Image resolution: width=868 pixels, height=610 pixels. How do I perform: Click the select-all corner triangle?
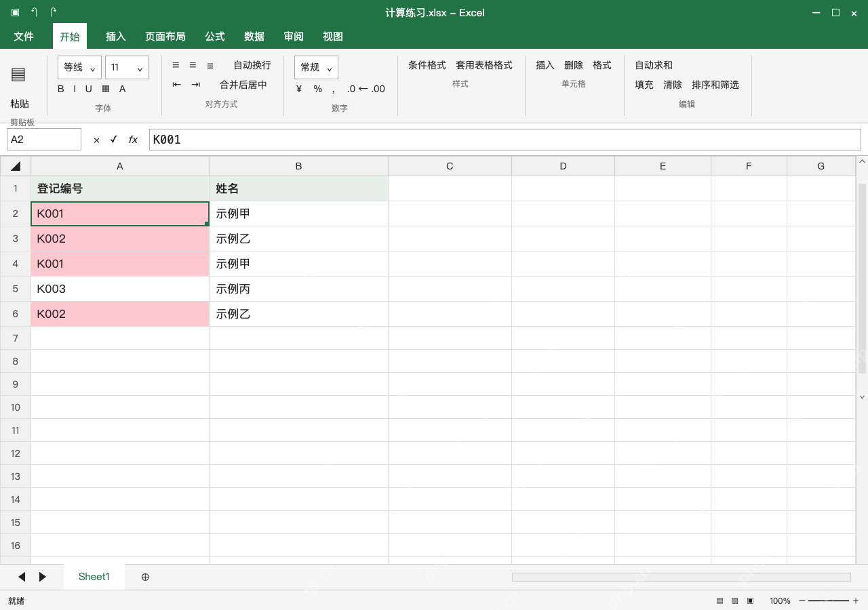tap(16, 166)
